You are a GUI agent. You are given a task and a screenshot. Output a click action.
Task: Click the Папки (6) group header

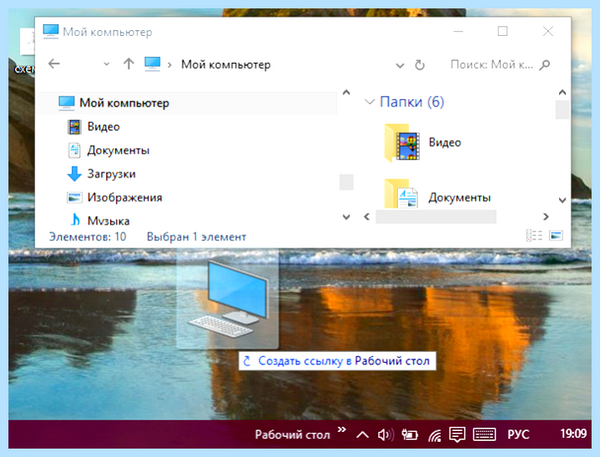coord(412,102)
